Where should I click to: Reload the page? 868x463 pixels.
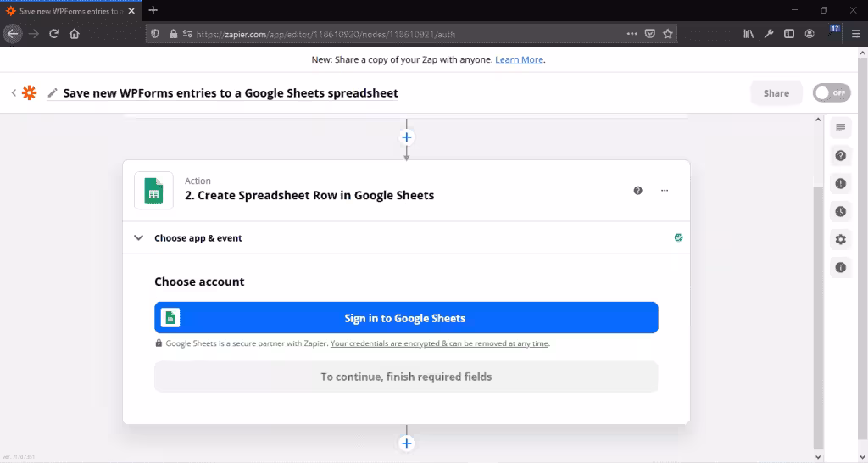(53, 34)
